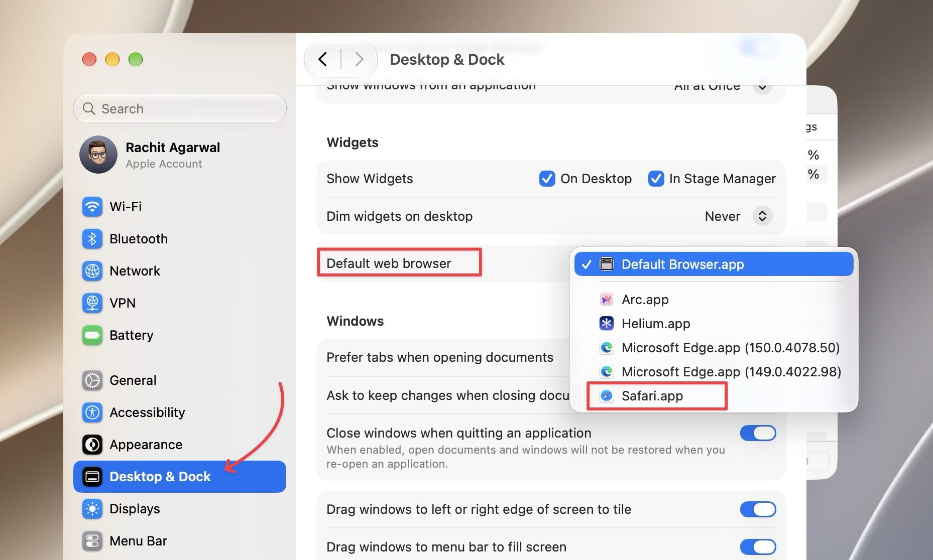Click the Default web browser label
This screenshot has height=560, width=933.
[389, 263]
